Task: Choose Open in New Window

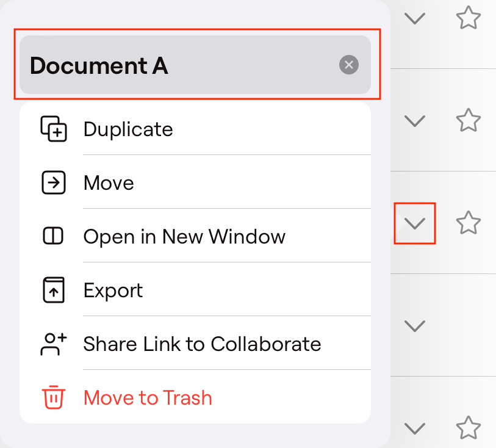Action: [x=184, y=236]
